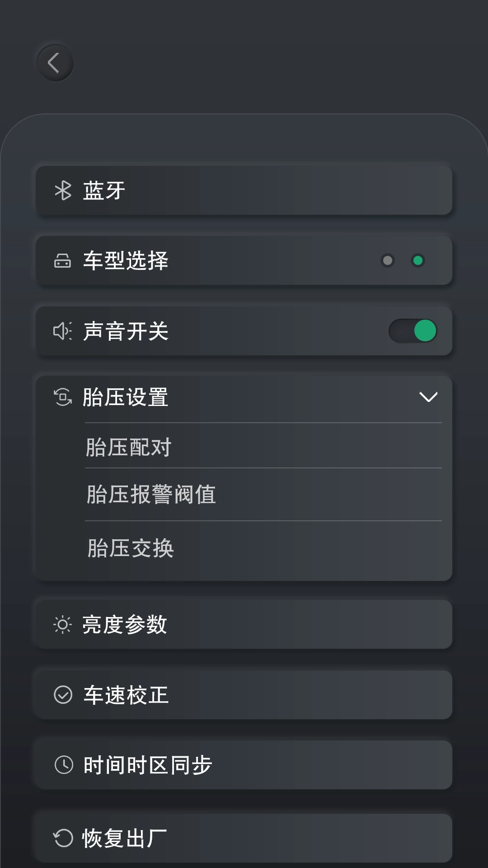Click the car model icon
The width and height of the screenshot is (488, 868).
coord(62,261)
